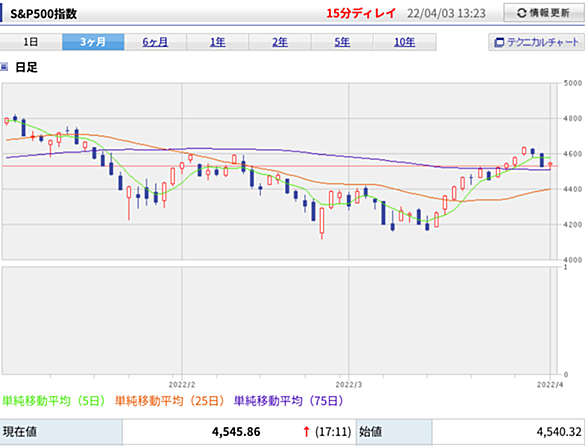Switch to the 6ヶ月 period tab
Screen dimensions: 586x446
[x=155, y=42]
